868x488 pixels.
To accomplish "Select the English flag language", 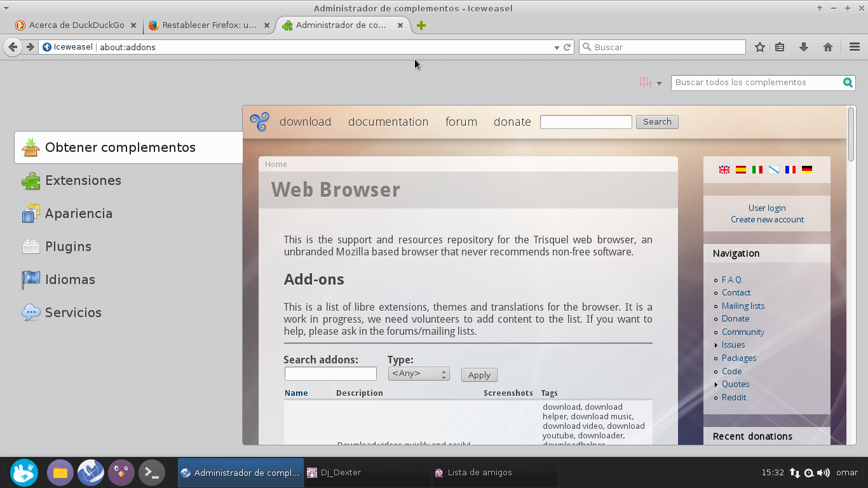I will [724, 170].
